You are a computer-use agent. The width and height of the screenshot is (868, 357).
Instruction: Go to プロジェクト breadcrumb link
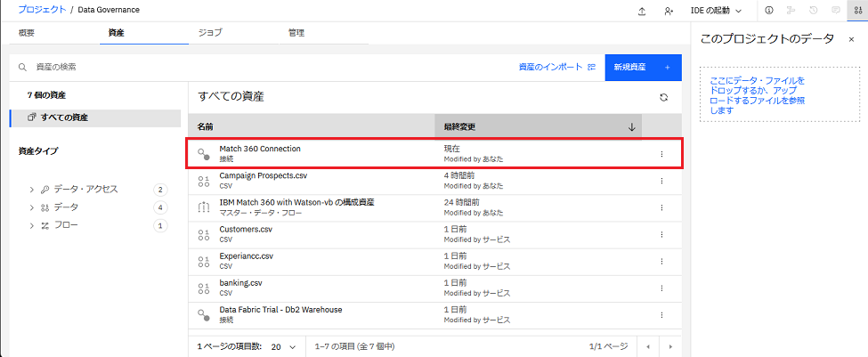pyautogui.click(x=42, y=10)
